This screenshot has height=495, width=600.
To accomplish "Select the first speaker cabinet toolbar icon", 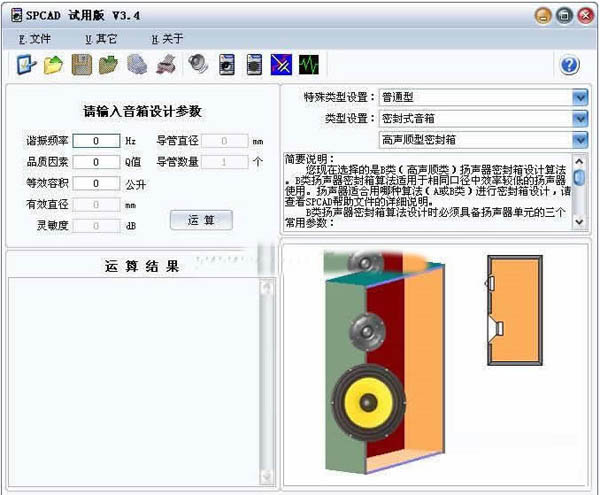I will click(x=226, y=65).
